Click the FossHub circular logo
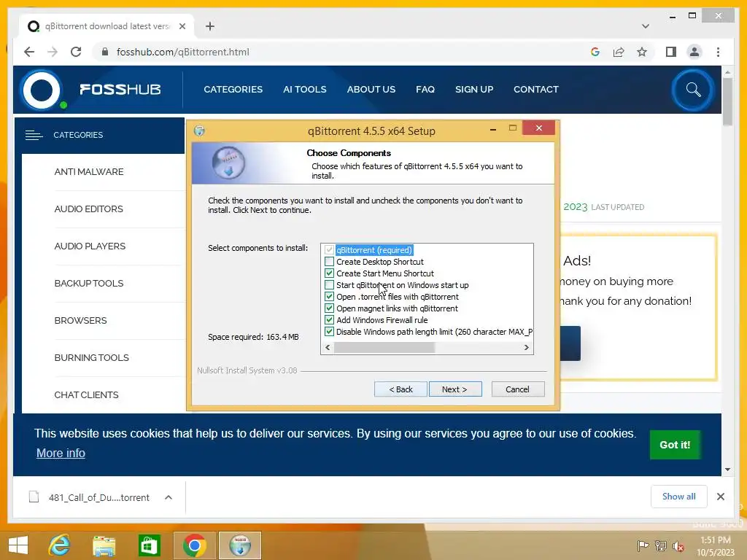This screenshot has height=560, width=747. [42, 90]
